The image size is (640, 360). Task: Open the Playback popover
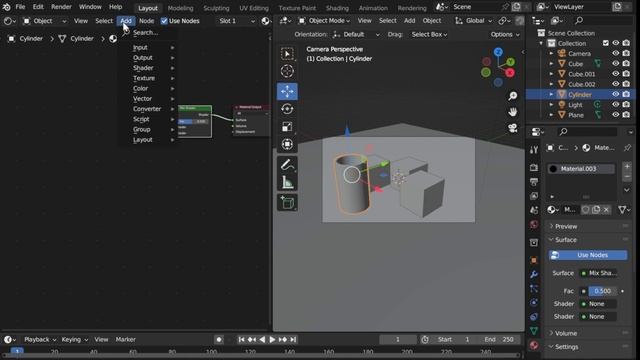click(40, 340)
